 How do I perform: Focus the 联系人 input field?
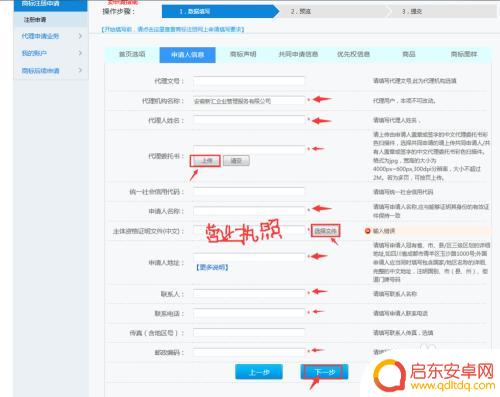click(249, 294)
